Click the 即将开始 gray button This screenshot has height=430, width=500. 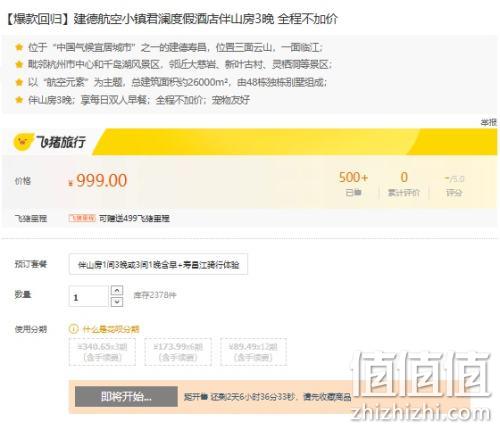pyautogui.click(x=126, y=397)
